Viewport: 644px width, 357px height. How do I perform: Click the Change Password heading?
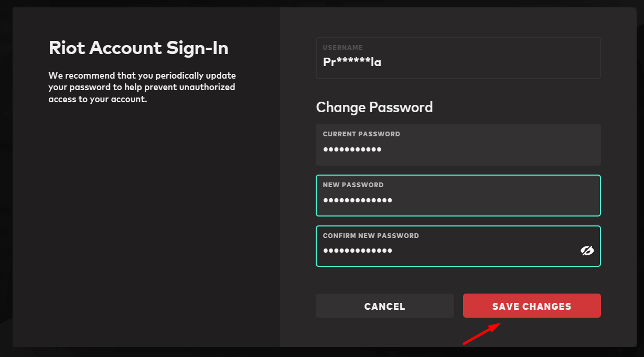coord(374,107)
